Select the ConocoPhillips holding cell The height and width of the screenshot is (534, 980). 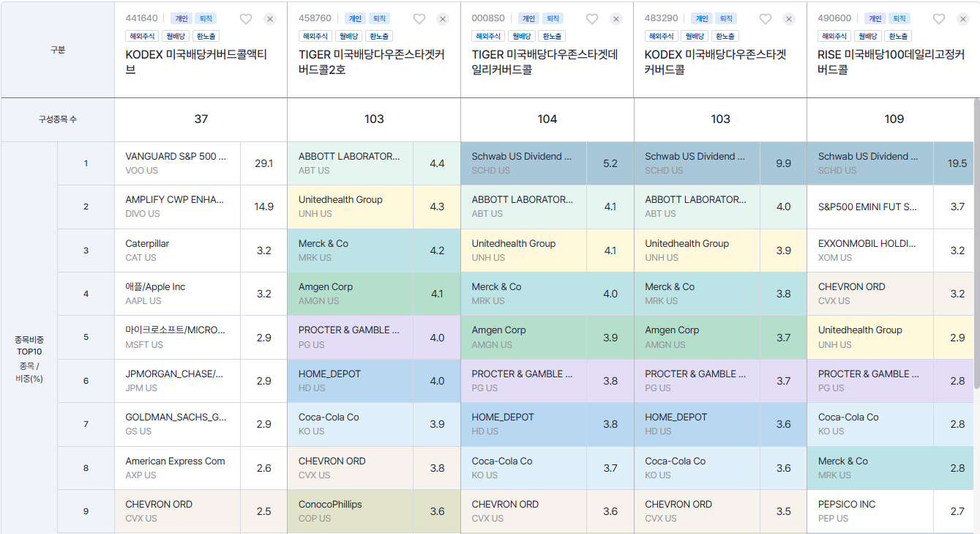[351, 511]
